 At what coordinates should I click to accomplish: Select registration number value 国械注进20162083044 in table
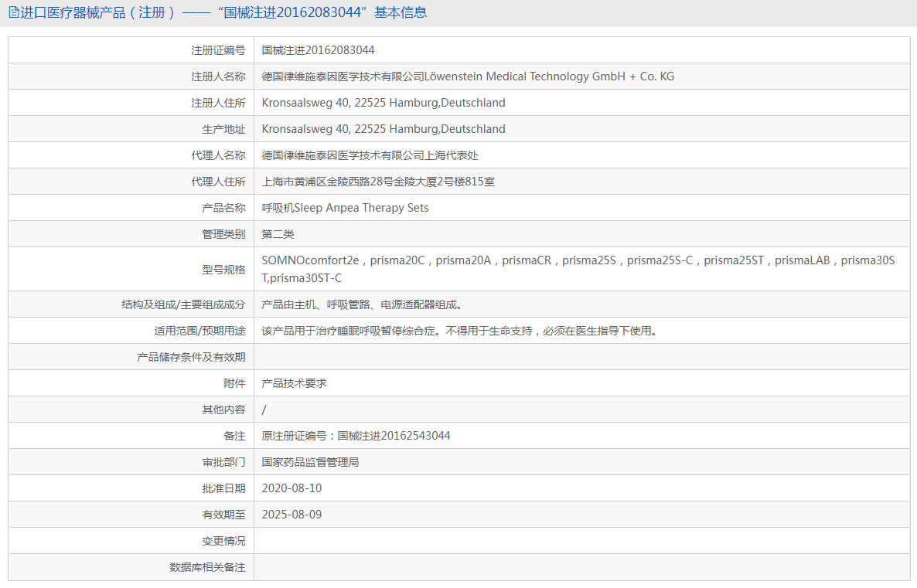coord(318,50)
